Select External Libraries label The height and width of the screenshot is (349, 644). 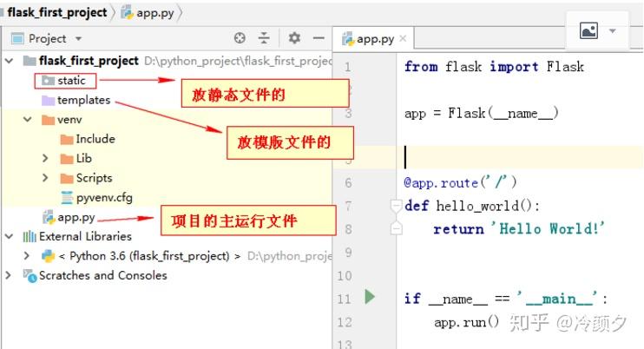click(85, 236)
